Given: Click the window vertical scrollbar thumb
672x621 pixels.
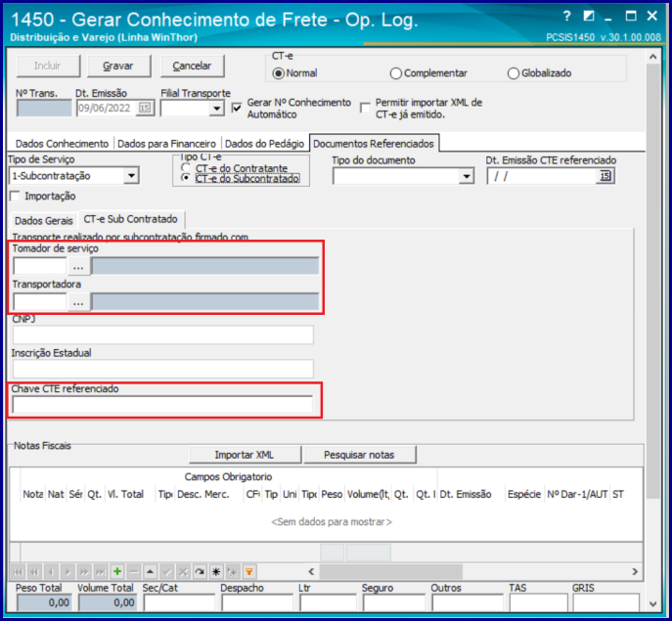Looking at the screenshot, I should point(652,279).
